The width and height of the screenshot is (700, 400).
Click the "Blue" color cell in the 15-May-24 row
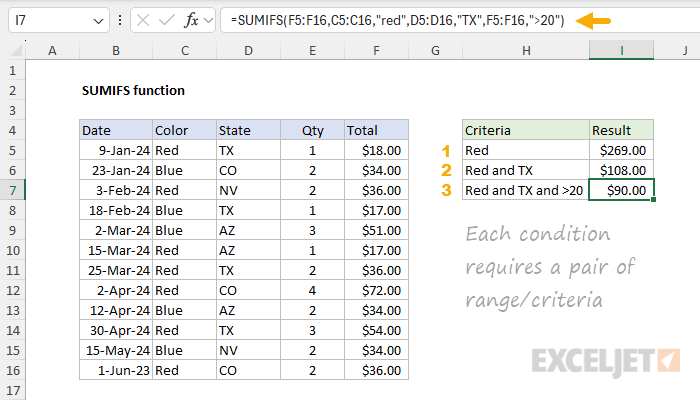tap(184, 350)
